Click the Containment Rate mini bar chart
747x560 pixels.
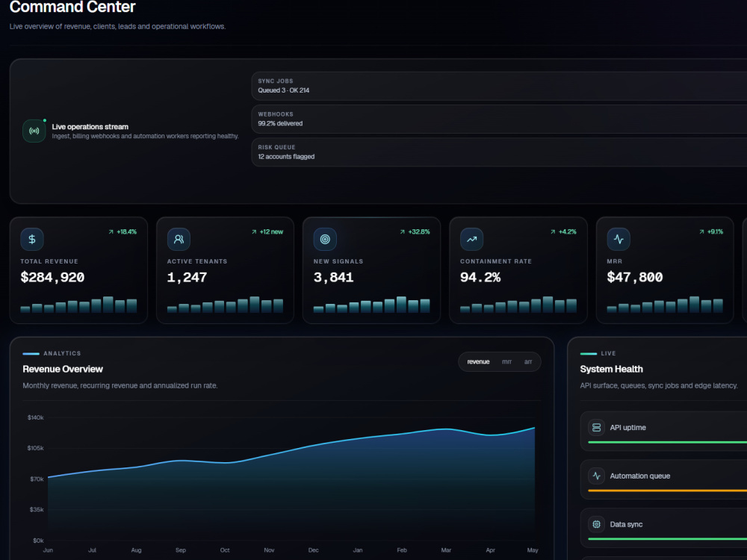point(518,305)
